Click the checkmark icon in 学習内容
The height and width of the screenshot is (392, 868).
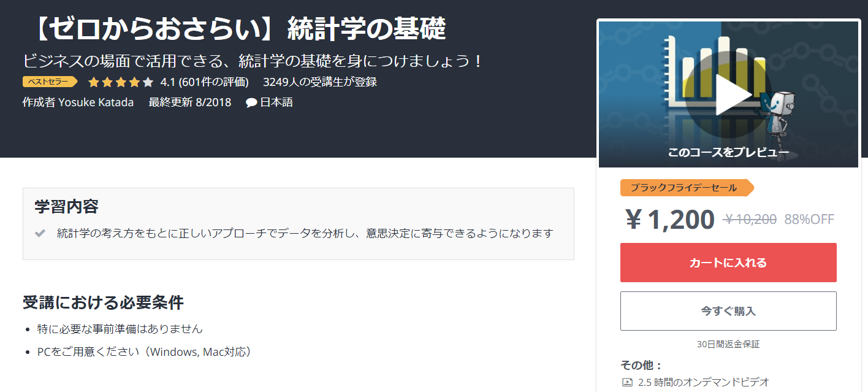[40, 233]
